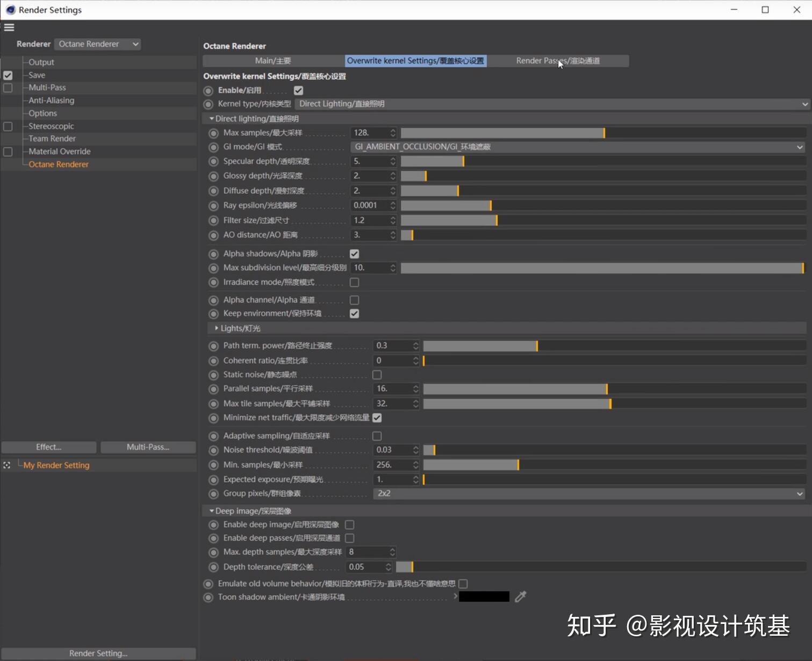Enable Adaptive sampling checkbox
The image size is (812, 661).
point(377,436)
